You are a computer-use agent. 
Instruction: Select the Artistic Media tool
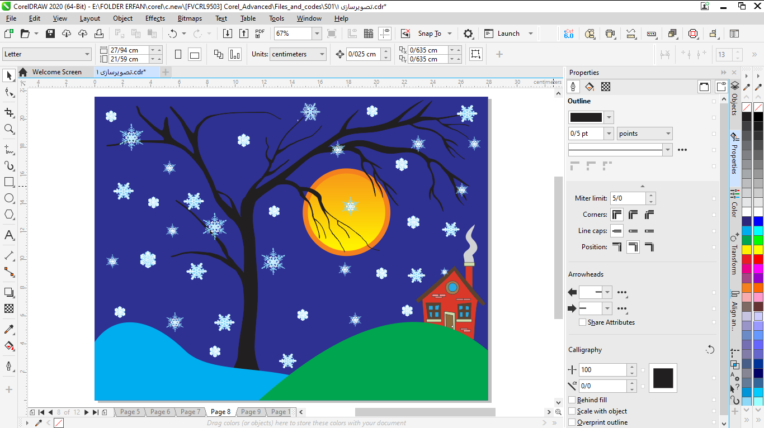9,166
